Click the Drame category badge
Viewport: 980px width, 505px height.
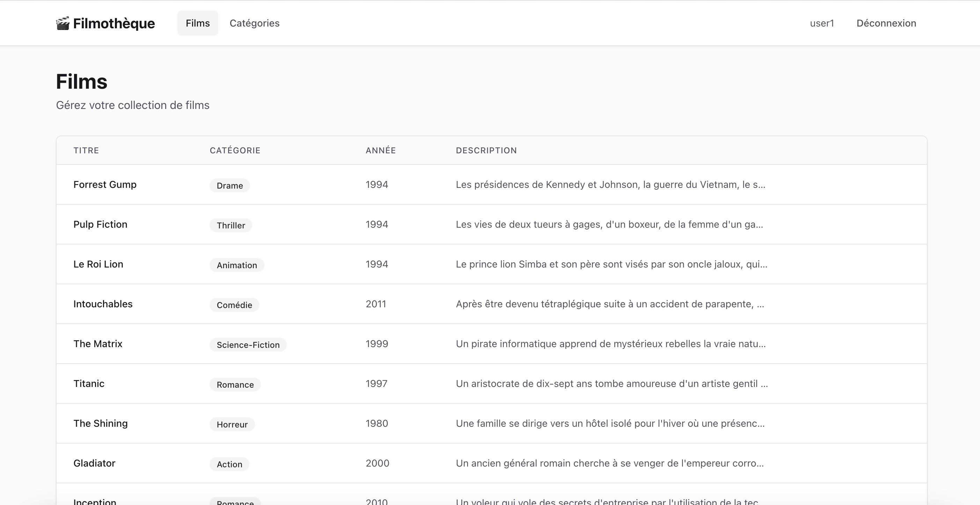229,186
